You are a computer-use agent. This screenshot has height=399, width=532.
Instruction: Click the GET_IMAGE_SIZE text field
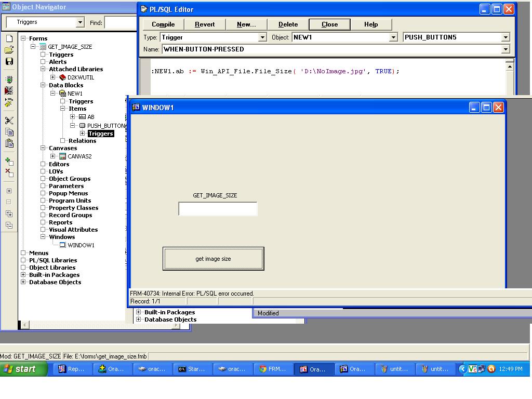coord(218,209)
